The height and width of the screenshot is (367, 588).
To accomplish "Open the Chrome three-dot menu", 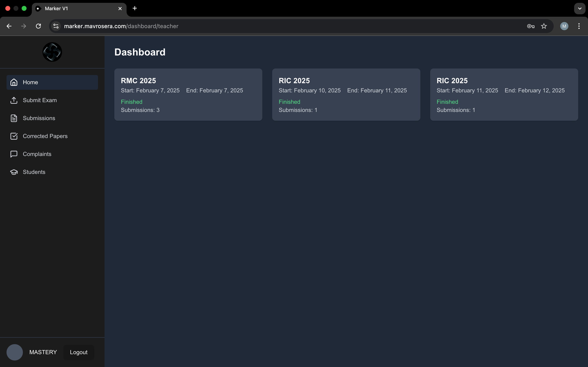I will click(579, 26).
